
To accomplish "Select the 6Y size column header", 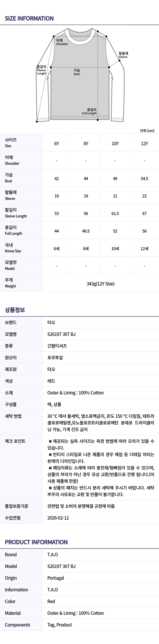I will tap(56, 143).
